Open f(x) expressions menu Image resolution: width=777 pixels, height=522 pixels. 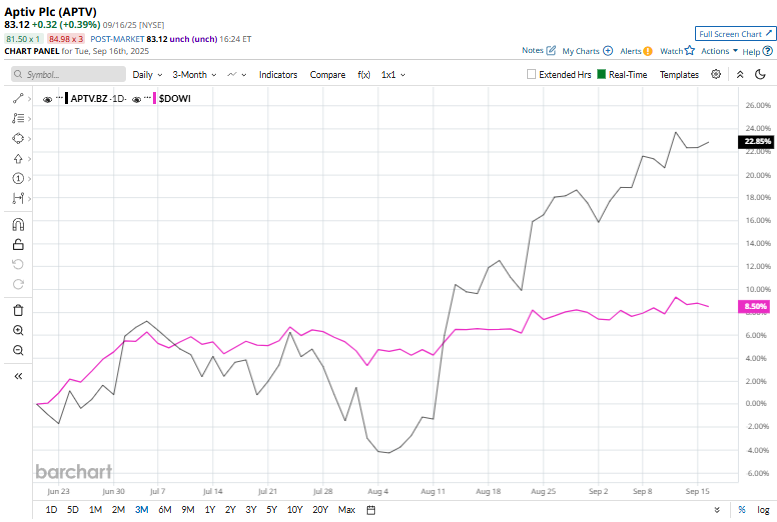pos(364,75)
